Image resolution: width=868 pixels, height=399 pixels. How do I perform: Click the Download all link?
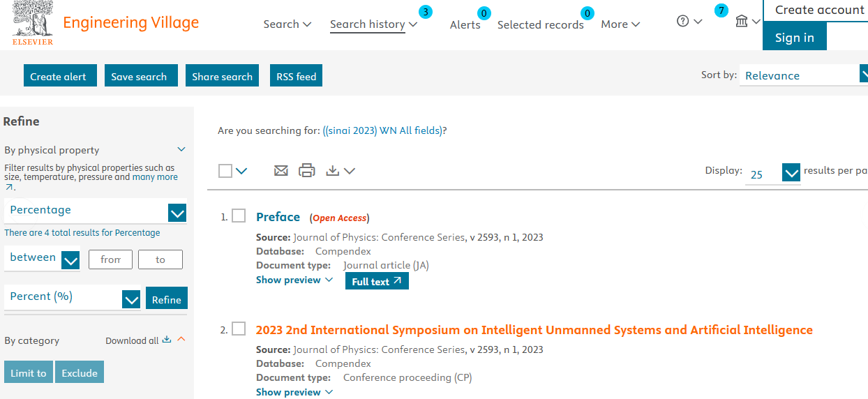click(132, 341)
